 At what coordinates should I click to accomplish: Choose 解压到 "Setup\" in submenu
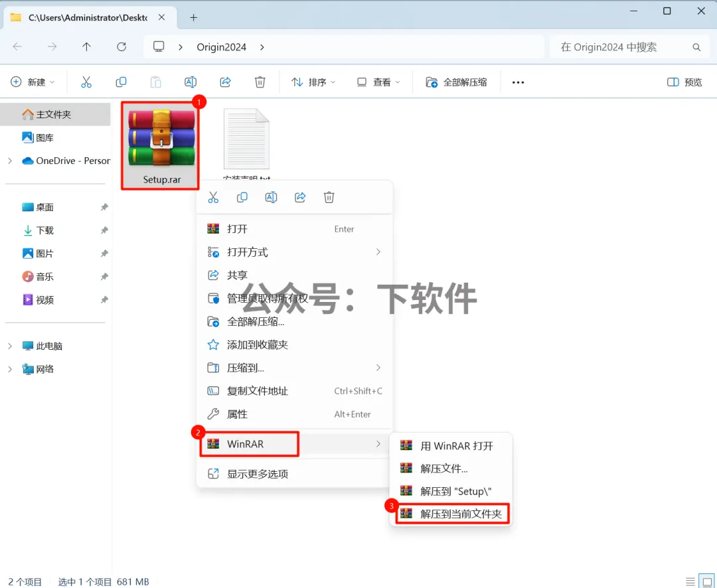(451, 491)
